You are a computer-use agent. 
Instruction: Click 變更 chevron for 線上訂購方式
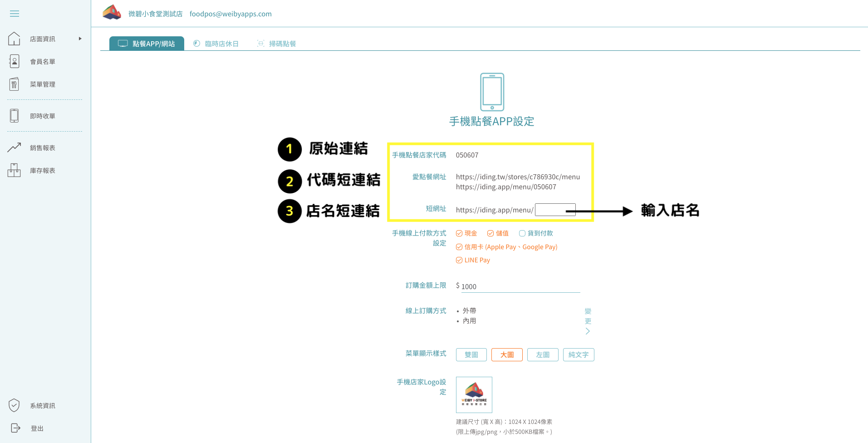(x=588, y=331)
